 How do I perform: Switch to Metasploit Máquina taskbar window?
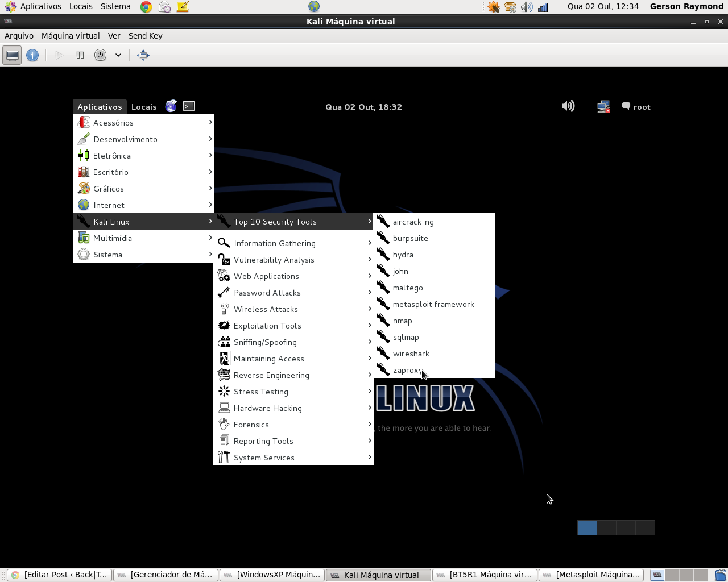click(591, 575)
